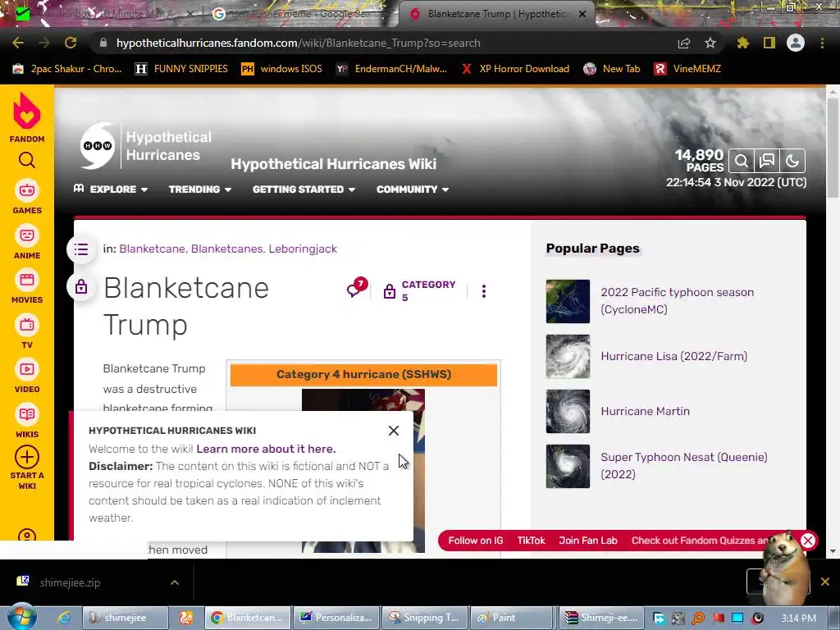Viewport: 840px width, 630px height.
Task: Click the Hurricane Martin thumbnail image
Action: pos(568,411)
